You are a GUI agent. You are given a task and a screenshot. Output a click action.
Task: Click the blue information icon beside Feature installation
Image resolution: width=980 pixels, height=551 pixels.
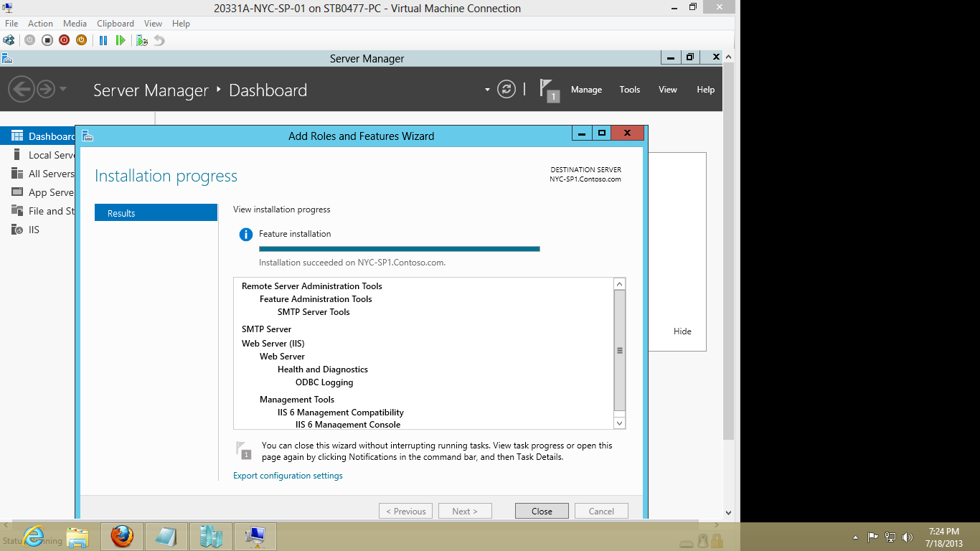[x=246, y=234]
